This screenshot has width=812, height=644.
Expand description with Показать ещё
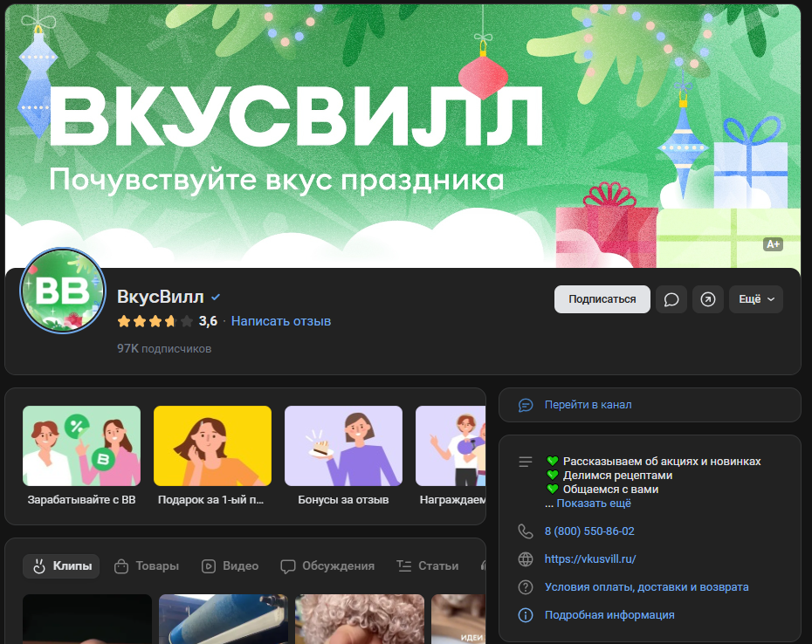click(594, 504)
